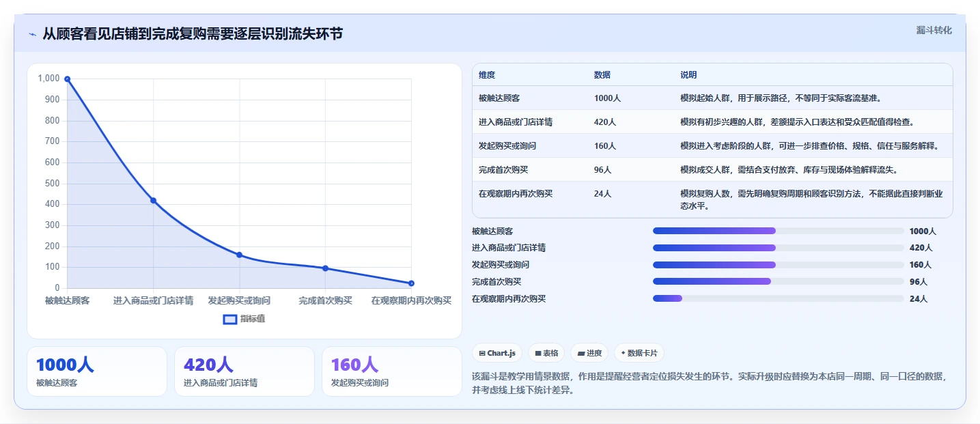Click x-axis label 被触达顾客 on chart
The height and width of the screenshot is (424, 980).
67,300
